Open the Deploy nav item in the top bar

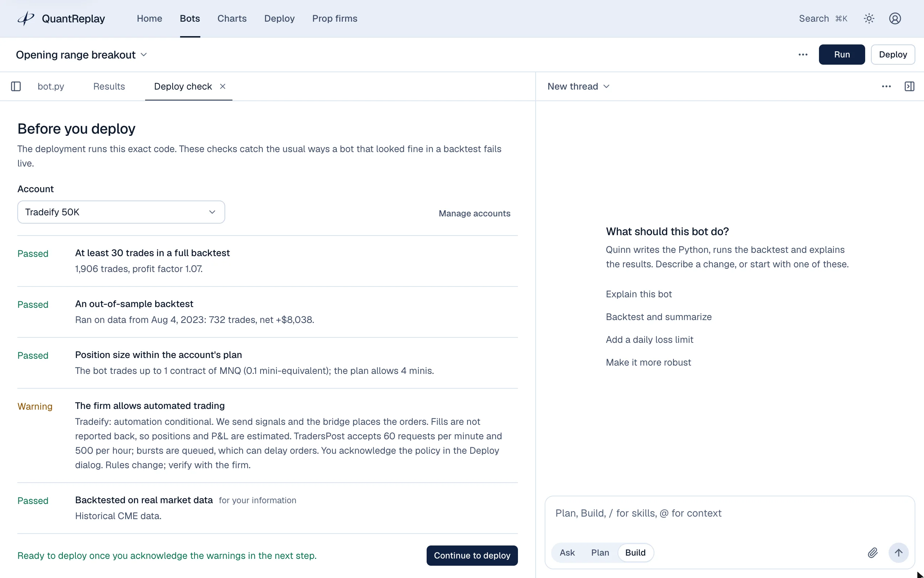(279, 18)
